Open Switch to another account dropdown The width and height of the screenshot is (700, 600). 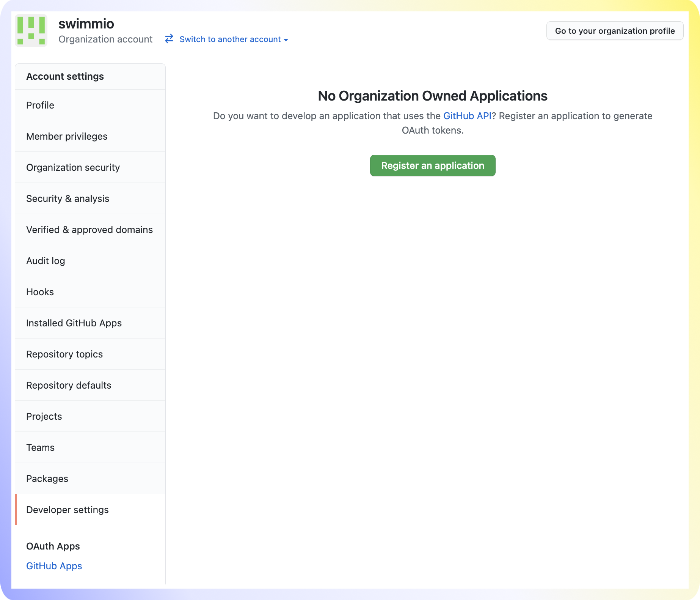click(234, 39)
